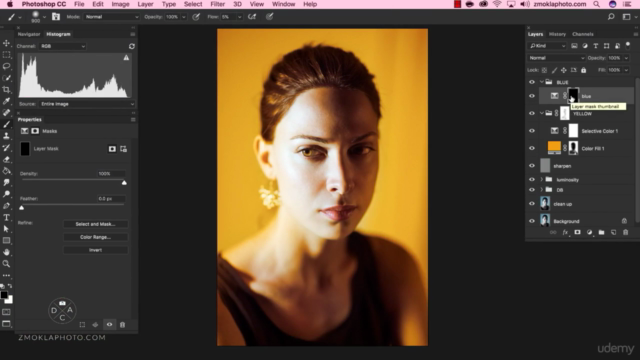Hide the YELLOW group

pos(531,113)
